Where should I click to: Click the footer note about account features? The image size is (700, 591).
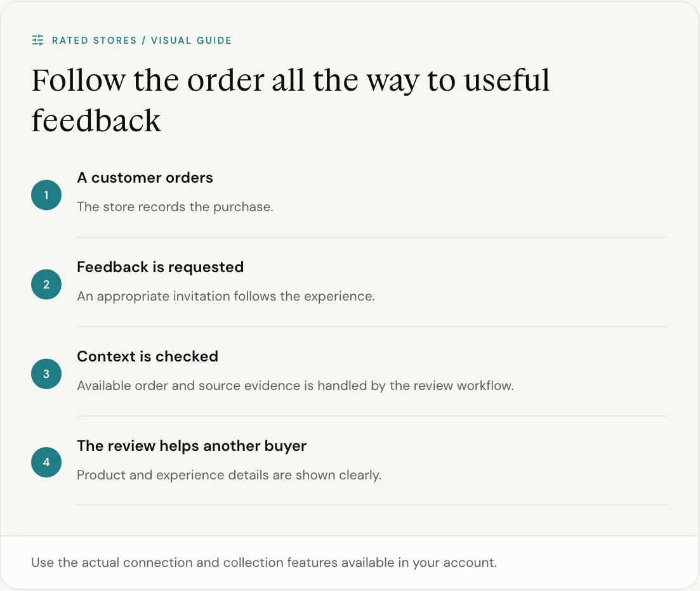(264, 562)
